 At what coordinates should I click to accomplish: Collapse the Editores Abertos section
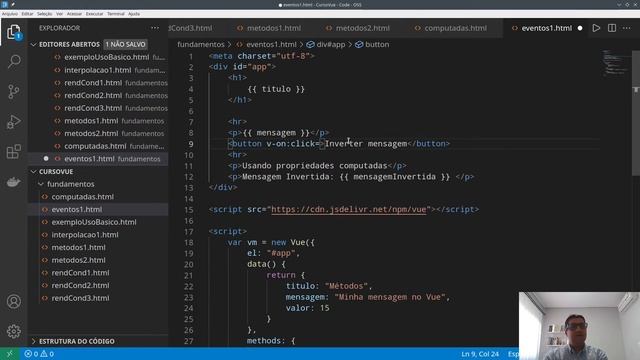(x=34, y=44)
